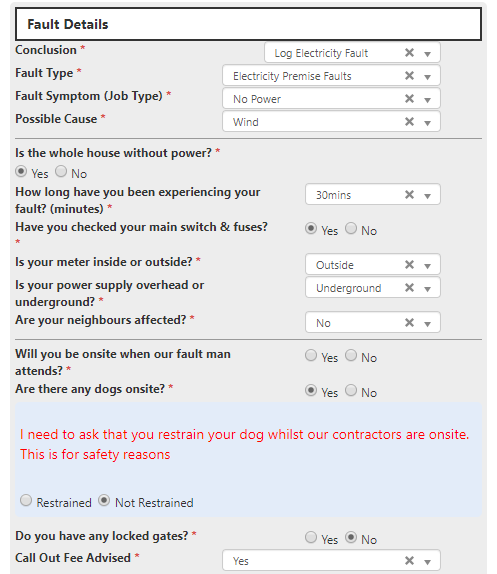Select No for checked main switch and fuses
This screenshot has width=497, height=574.
(x=351, y=228)
